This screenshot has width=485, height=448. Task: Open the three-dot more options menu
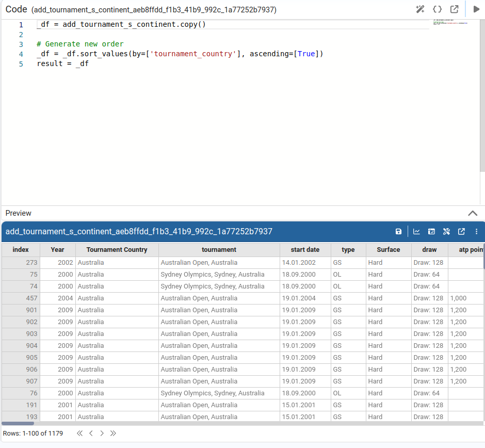coord(476,232)
